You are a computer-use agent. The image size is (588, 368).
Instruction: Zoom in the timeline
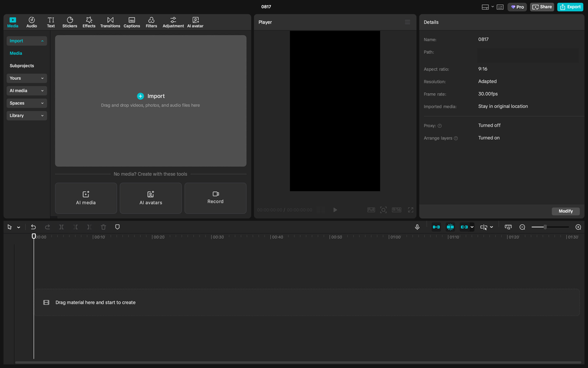point(578,227)
